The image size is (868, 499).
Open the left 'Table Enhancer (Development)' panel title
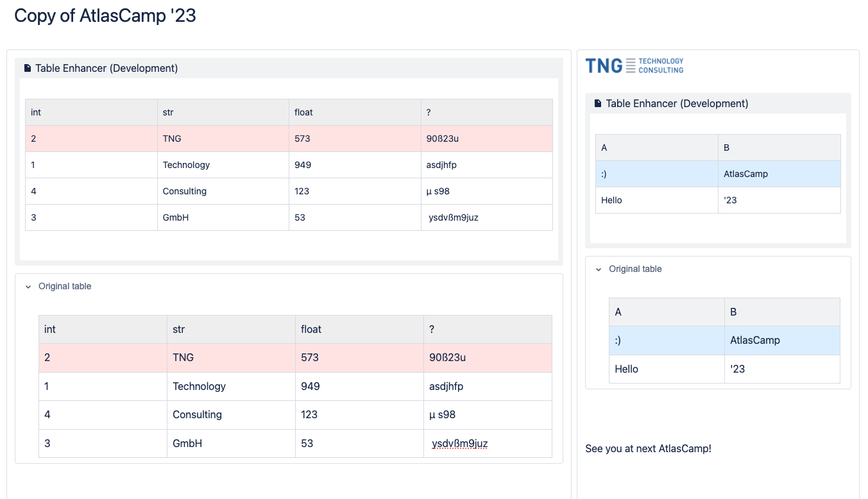tap(106, 68)
